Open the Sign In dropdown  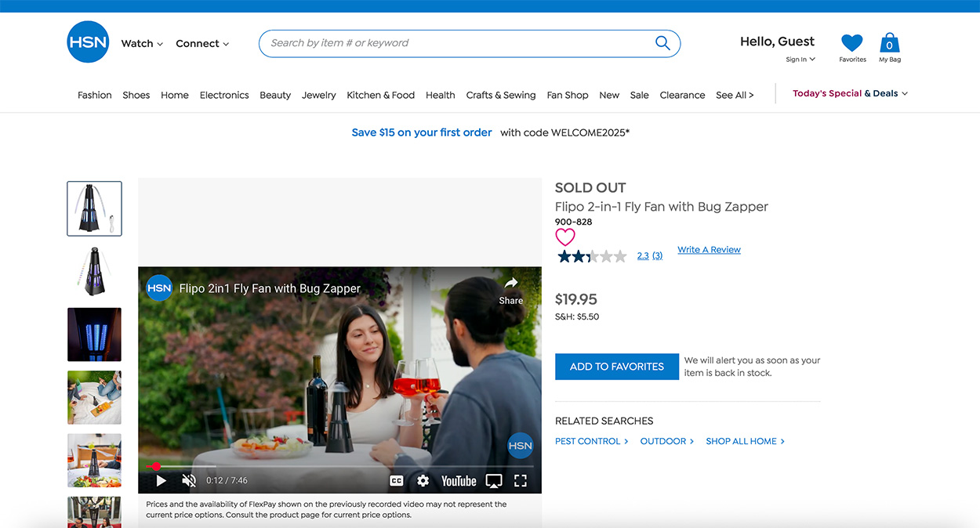click(800, 60)
